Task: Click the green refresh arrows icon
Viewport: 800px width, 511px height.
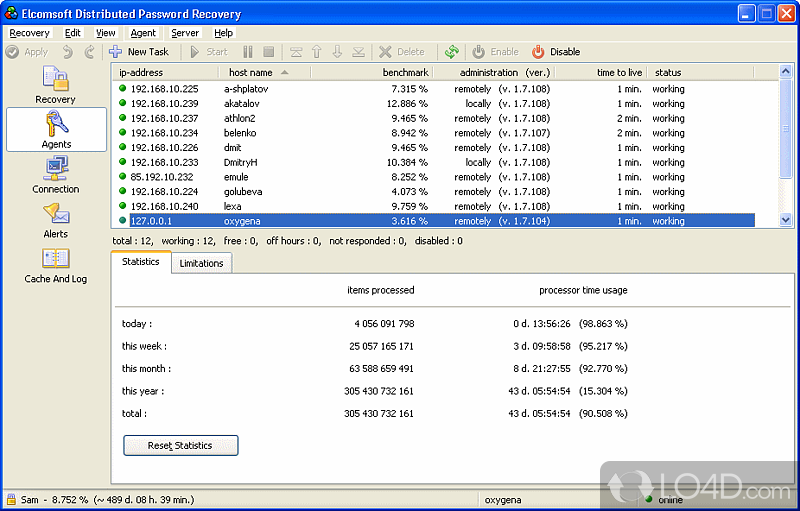Action: (452, 52)
